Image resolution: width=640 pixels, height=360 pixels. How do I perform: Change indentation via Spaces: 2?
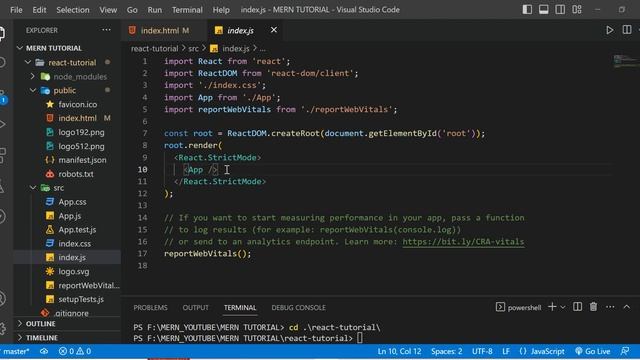click(447, 351)
